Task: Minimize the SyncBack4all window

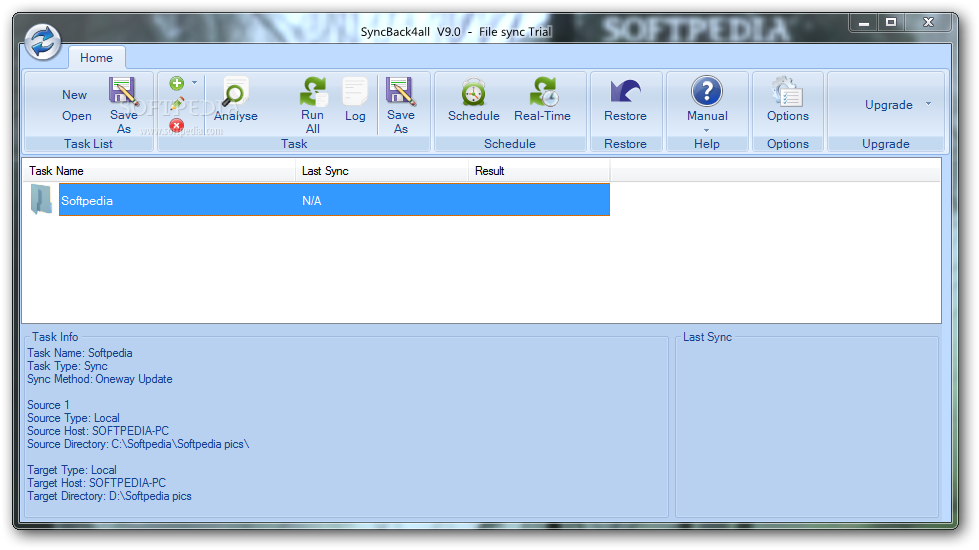Action: click(864, 23)
